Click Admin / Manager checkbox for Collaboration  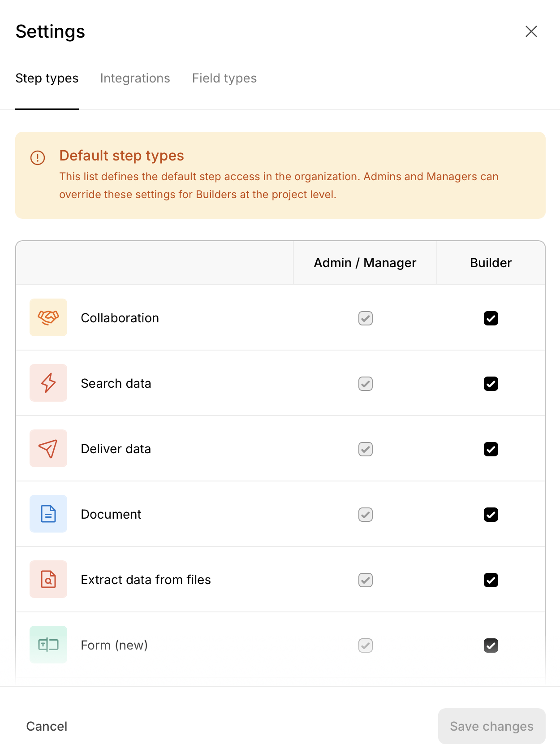(x=366, y=318)
